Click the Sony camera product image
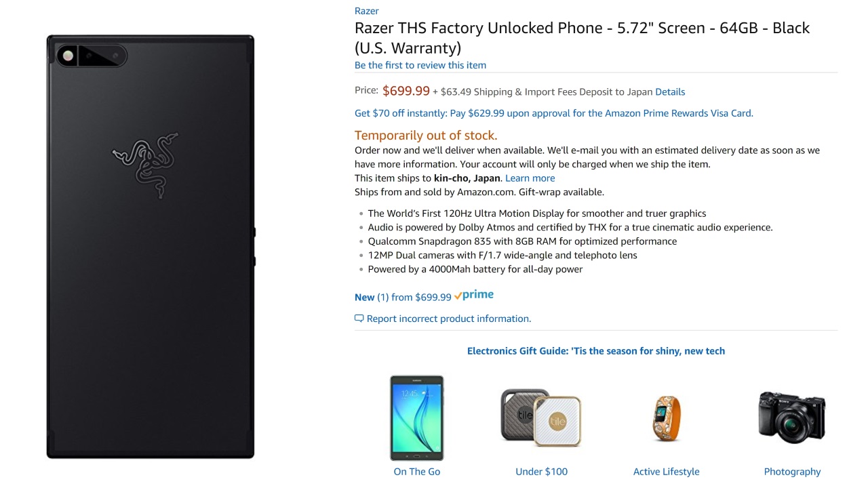This screenshot has width=868, height=488. 791,418
